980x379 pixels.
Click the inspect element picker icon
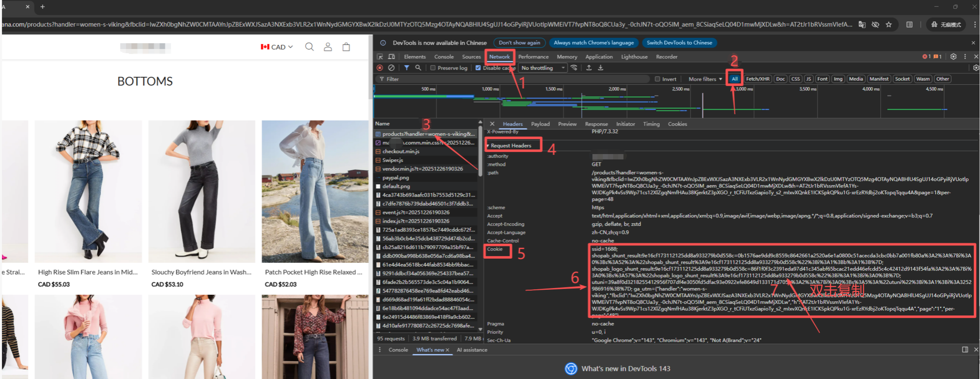pos(380,57)
